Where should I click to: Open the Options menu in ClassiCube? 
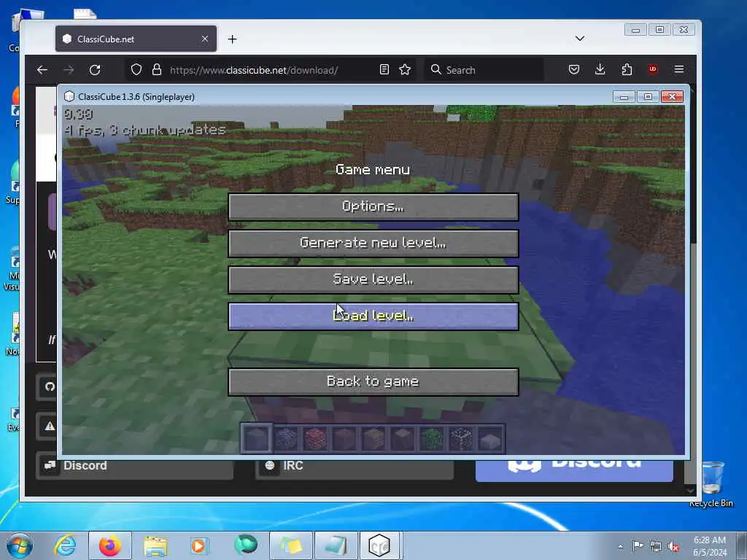pyautogui.click(x=373, y=206)
